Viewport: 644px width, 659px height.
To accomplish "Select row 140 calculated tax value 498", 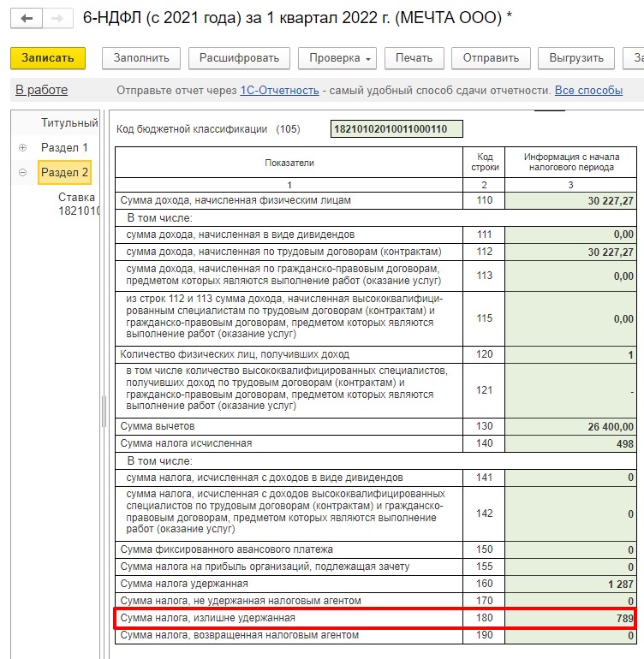I will coord(570,444).
